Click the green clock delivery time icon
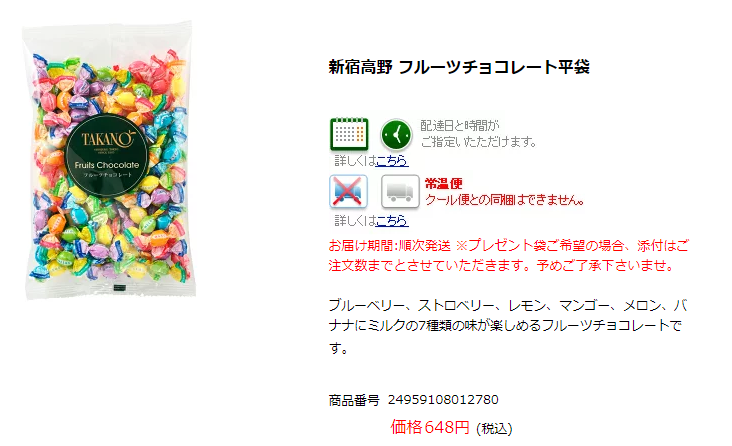This screenshot has height=446, width=732. coord(396,135)
